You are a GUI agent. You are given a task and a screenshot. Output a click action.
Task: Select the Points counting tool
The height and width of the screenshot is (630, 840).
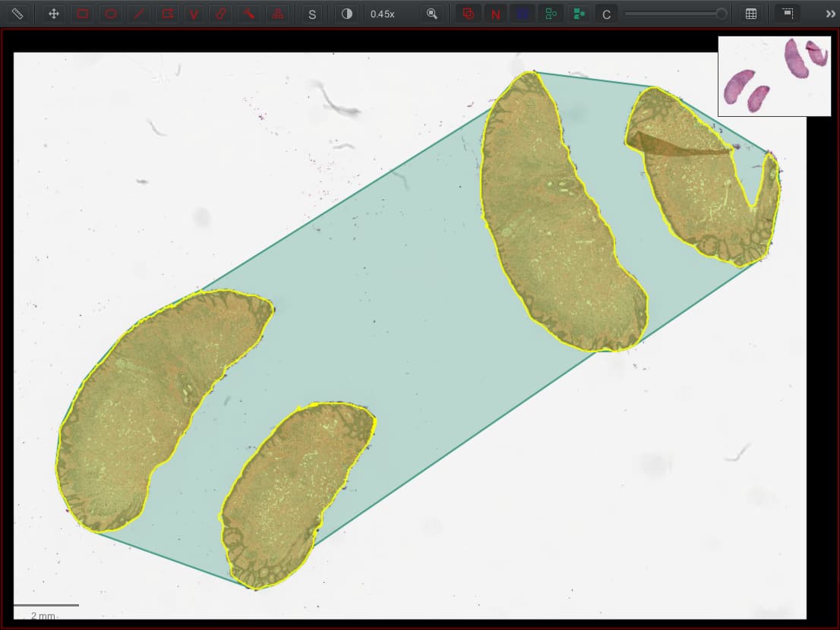277,13
